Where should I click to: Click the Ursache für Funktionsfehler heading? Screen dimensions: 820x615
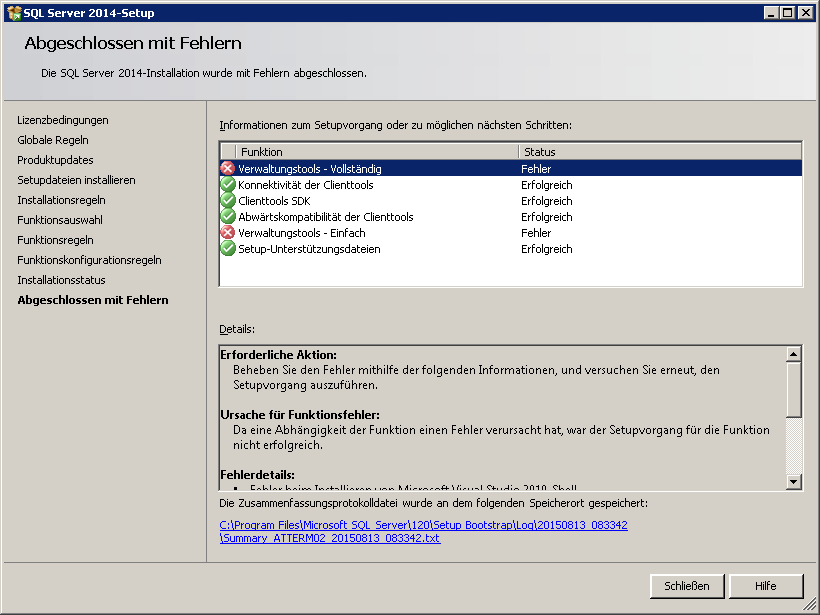tap(300, 415)
